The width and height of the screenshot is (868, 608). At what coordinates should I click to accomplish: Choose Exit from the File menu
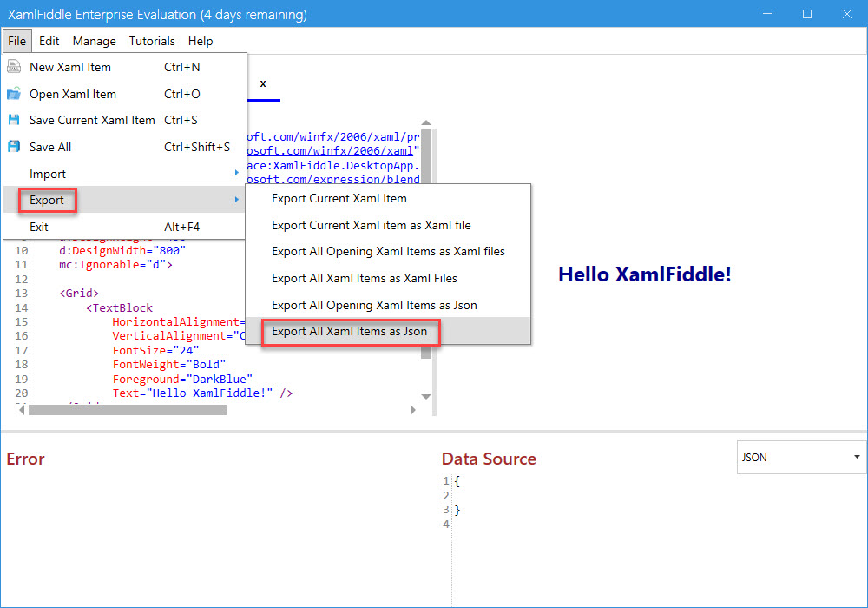pyautogui.click(x=124, y=227)
